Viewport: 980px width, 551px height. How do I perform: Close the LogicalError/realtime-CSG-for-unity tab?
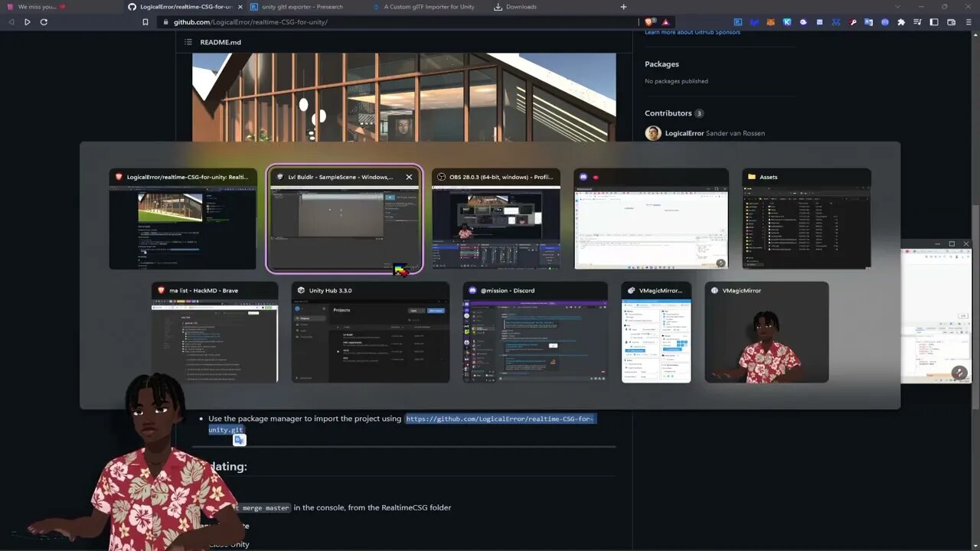click(240, 7)
